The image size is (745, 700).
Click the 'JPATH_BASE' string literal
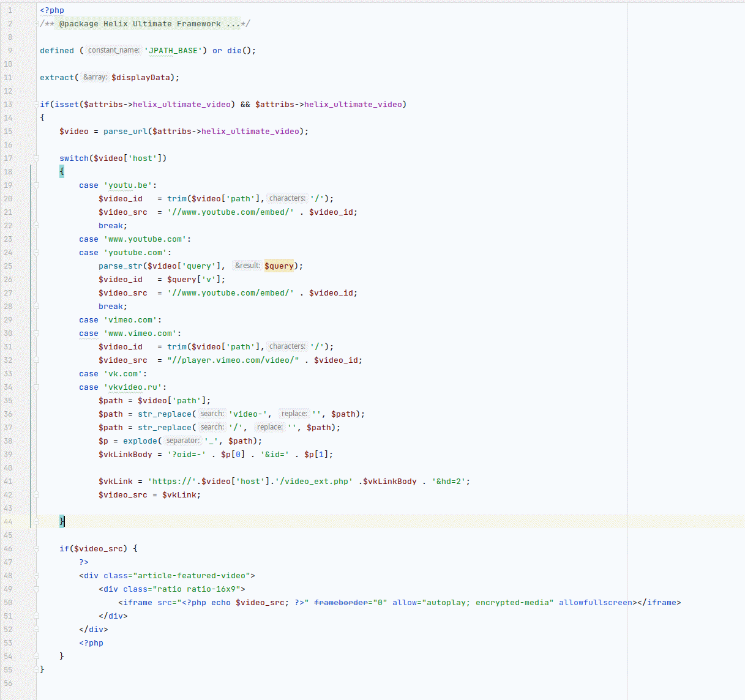click(173, 51)
